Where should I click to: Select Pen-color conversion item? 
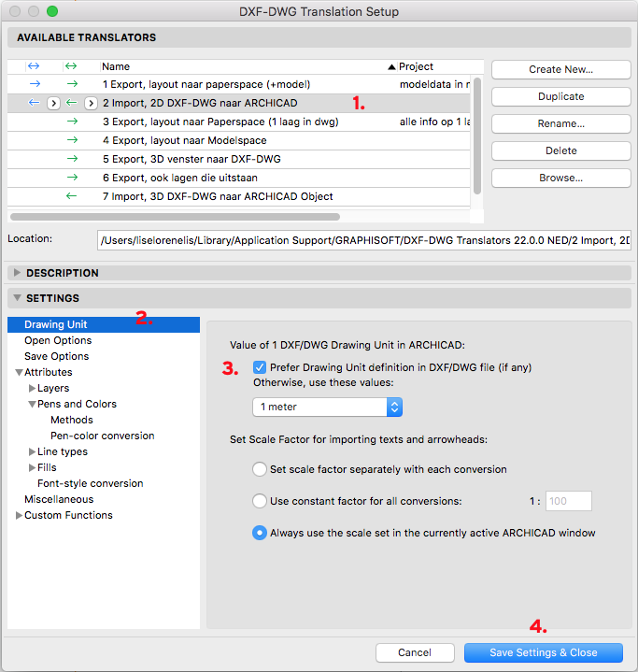coord(103,436)
